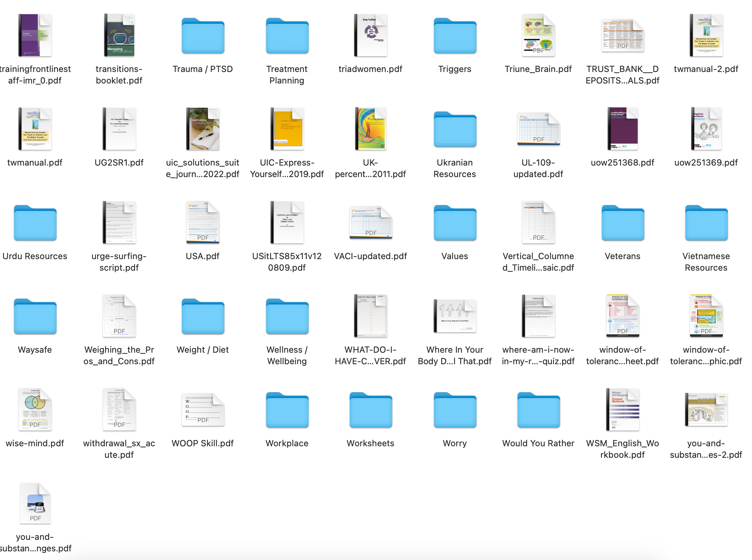Select the Treatment Planning folder icon

pos(287,36)
